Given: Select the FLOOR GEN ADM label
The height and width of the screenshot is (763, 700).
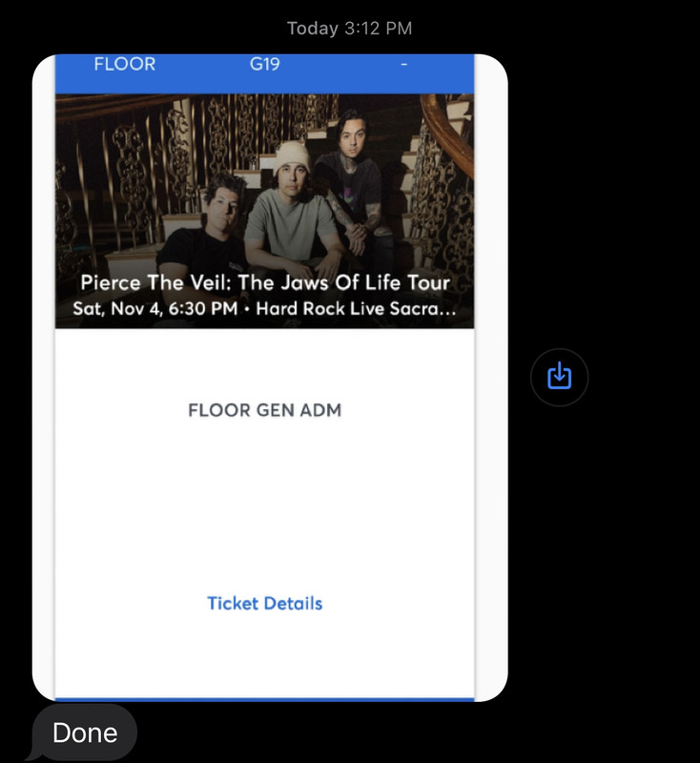Looking at the screenshot, I should click(x=264, y=410).
